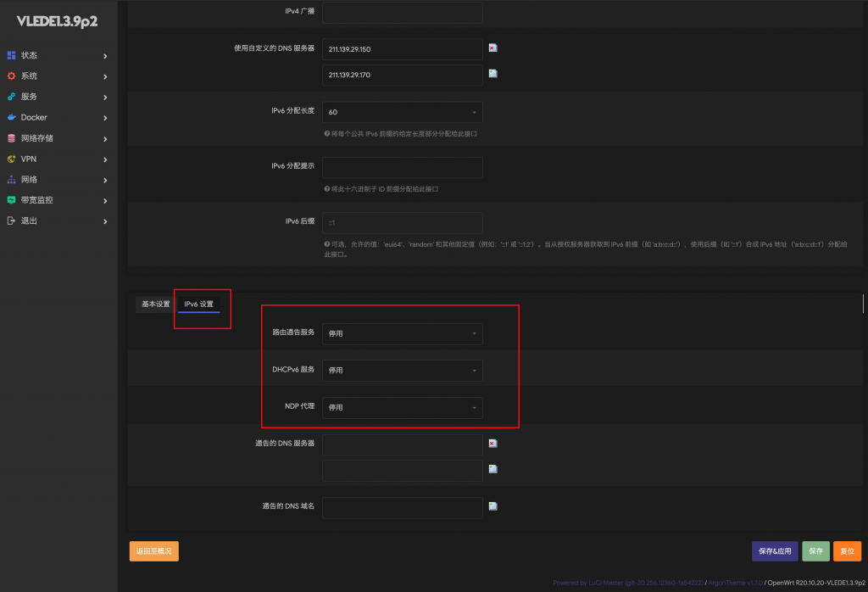The image size is (868, 592).
Task: Click the 网络 network sidebar icon
Action: (11, 180)
